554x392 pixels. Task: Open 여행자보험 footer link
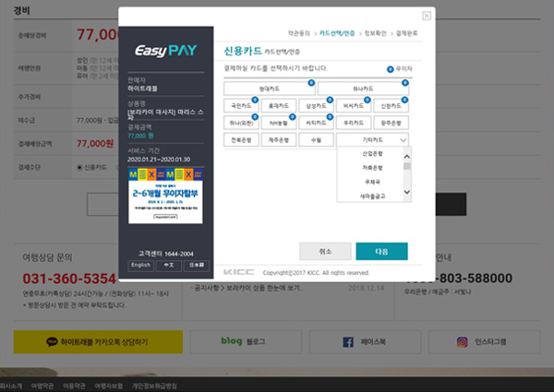[108, 386]
